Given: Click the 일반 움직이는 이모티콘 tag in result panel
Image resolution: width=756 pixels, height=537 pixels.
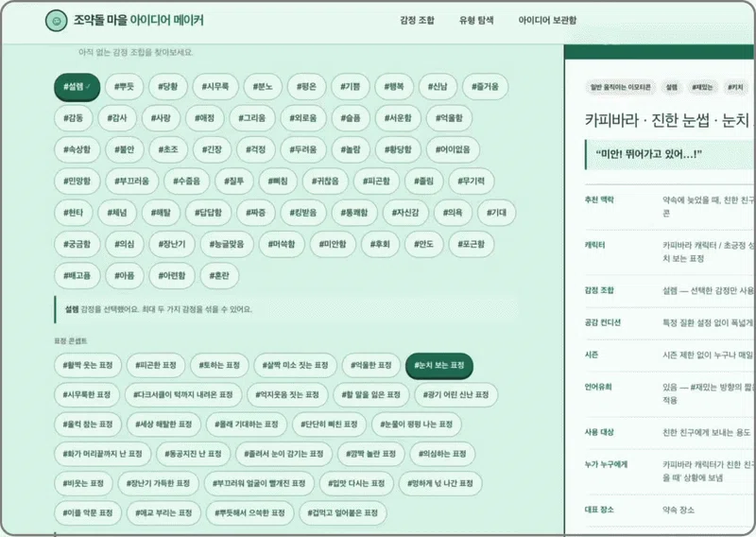Looking at the screenshot, I should click(x=621, y=87).
